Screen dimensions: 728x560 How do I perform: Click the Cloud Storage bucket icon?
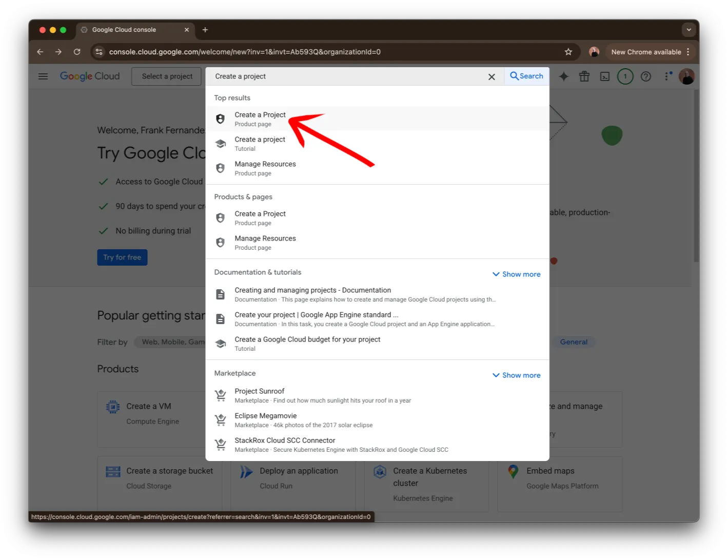[113, 472]
